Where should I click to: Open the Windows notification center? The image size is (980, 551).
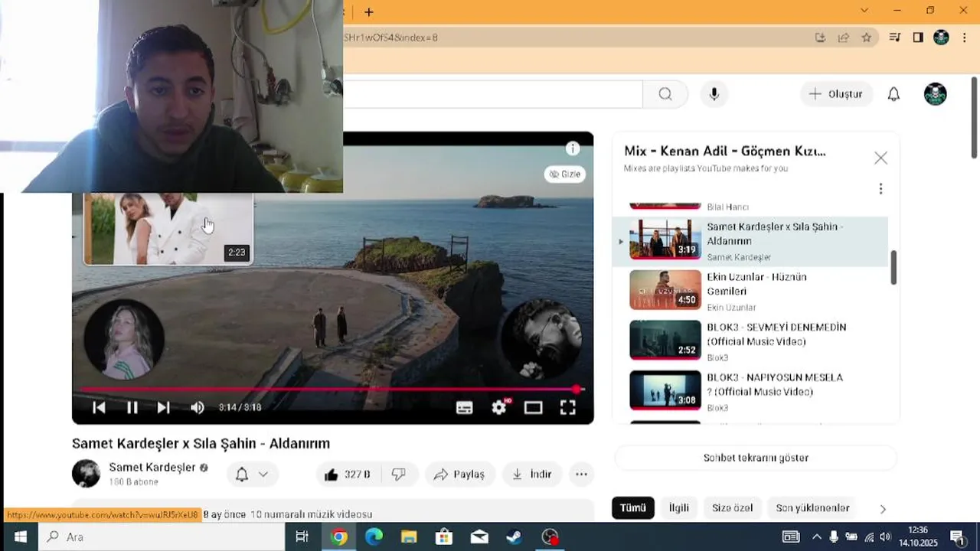pyautogui.click(x=957, y=536)
